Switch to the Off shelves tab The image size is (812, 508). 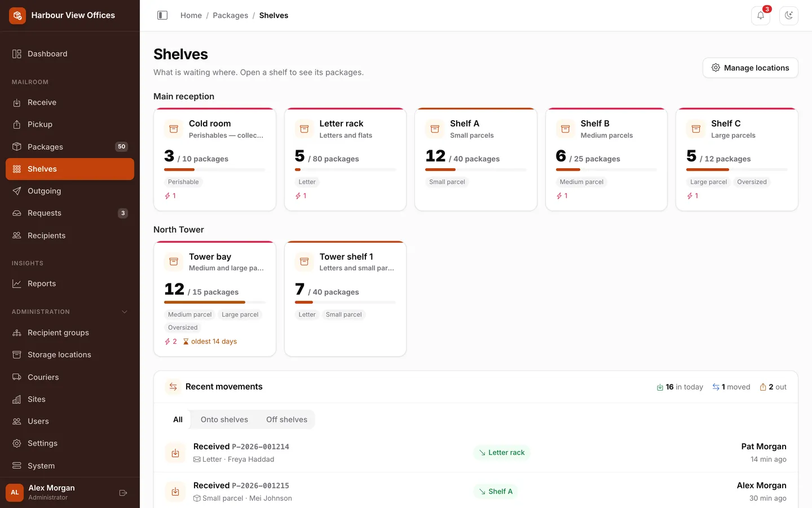286,419
